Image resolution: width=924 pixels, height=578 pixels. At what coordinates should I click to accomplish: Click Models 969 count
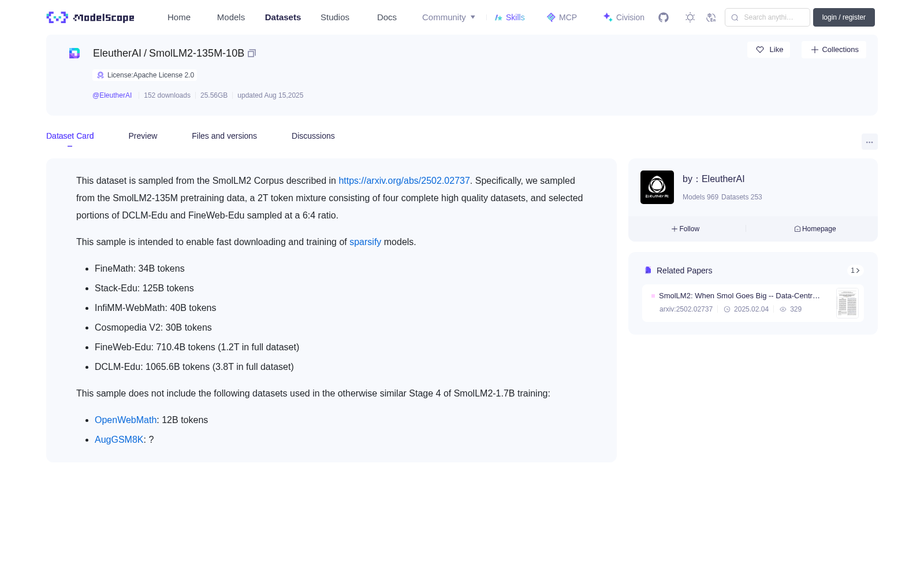coord(701,197)
